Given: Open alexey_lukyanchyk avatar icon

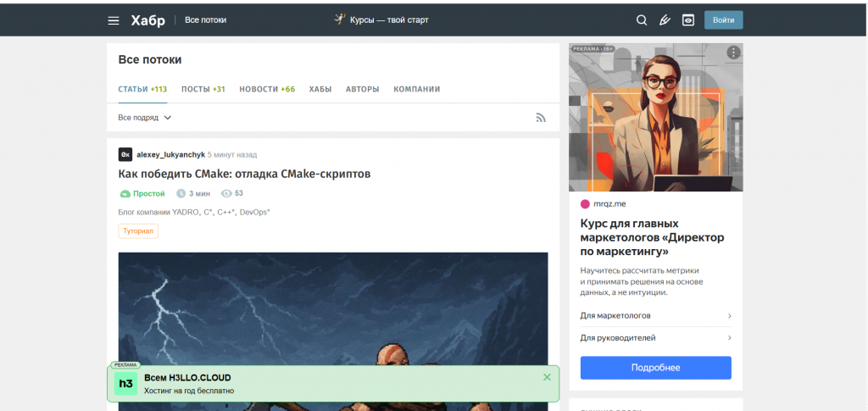Looking at the screenshot, I should [125, 154].
